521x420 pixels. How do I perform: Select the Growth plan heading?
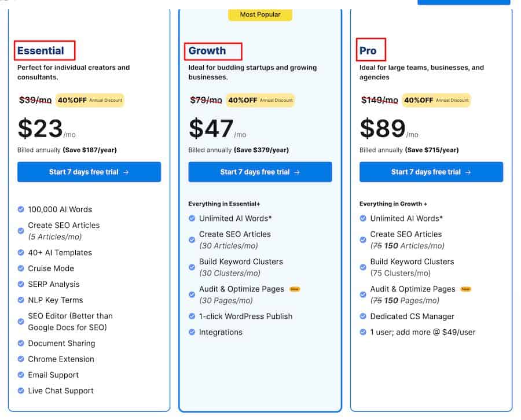tap(207, 51)
